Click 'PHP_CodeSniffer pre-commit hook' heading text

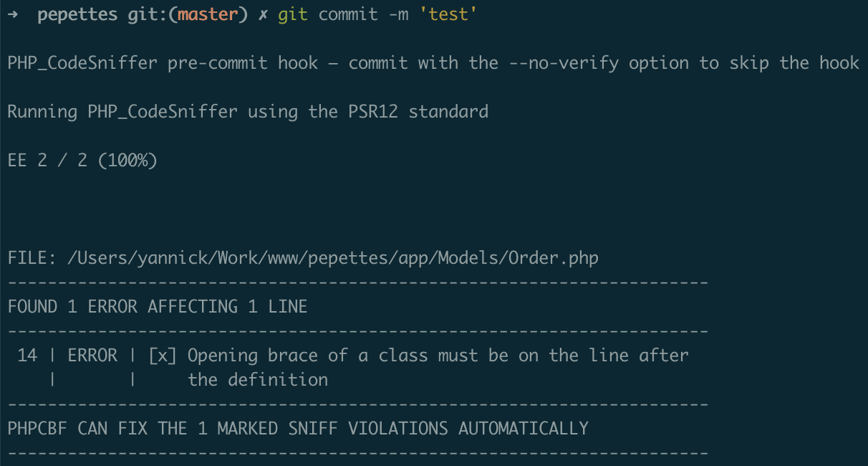(x=163, y=63)
